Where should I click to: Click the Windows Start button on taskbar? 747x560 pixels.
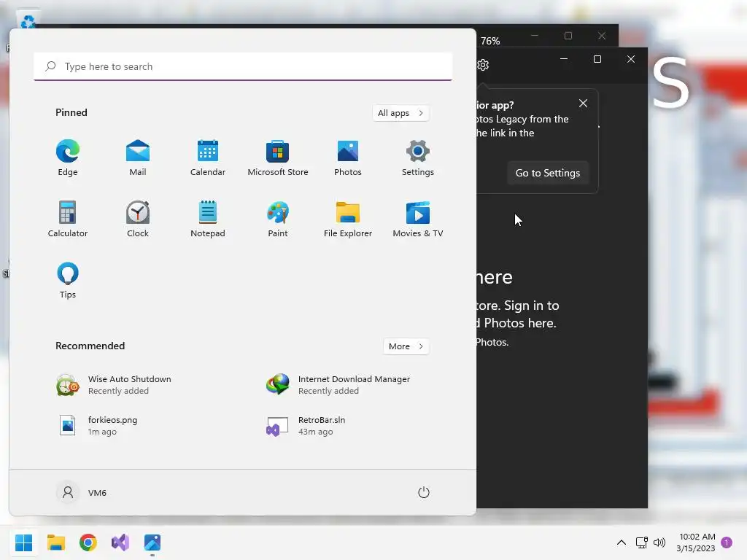(x=23, y=542)
